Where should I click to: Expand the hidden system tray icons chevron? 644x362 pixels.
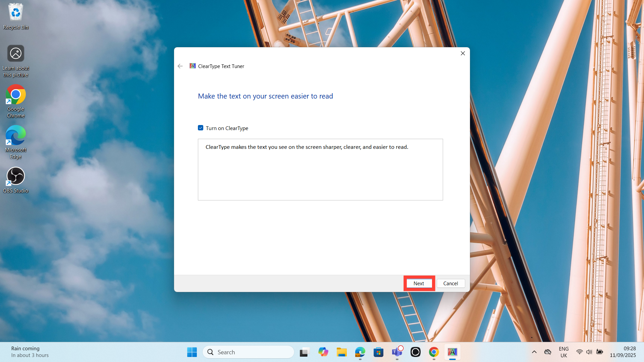(534, 352)
